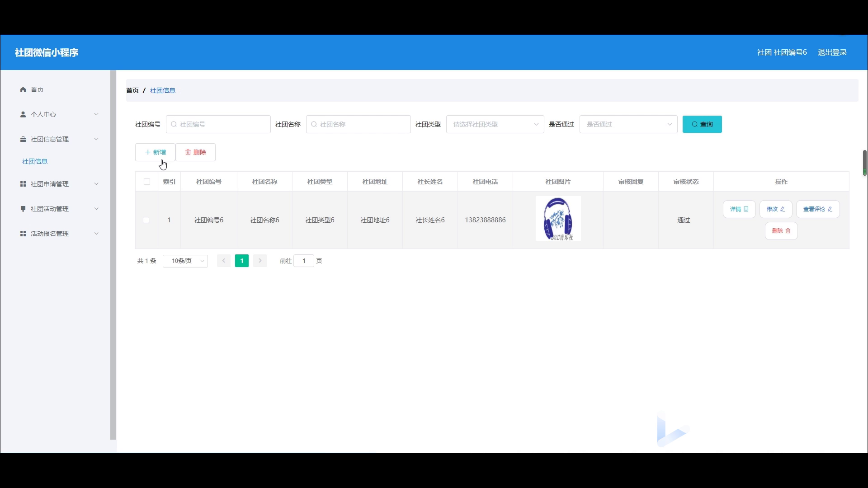The height and width of the screenshot is (488, 868).
Task: Click the 查询 search button
Action: coord(702,124)
